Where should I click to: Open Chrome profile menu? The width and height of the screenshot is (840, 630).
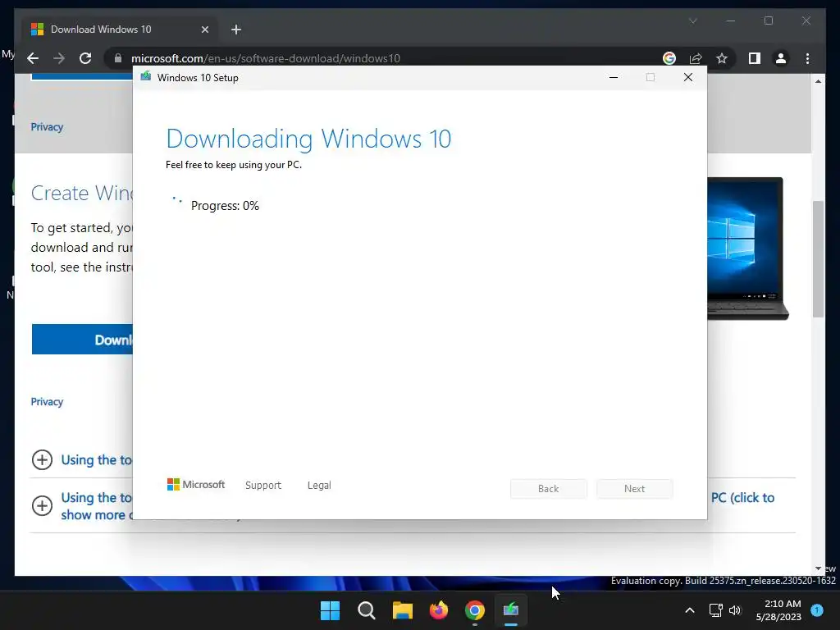(x=781, y=58)
